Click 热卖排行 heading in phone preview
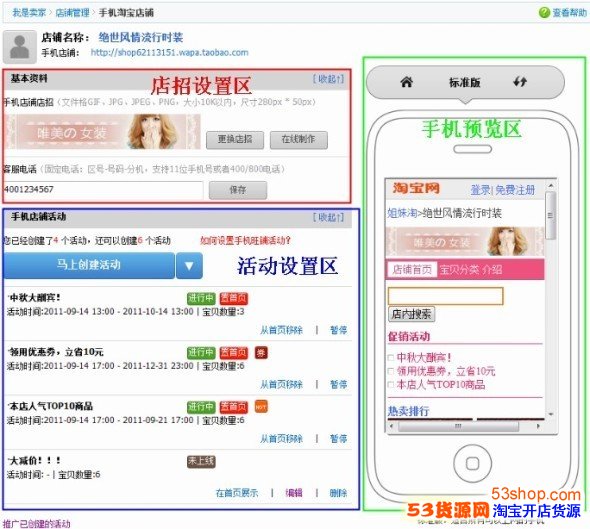Image resolution: width=590 pixels, height=529 pixels. coord(409,411)
